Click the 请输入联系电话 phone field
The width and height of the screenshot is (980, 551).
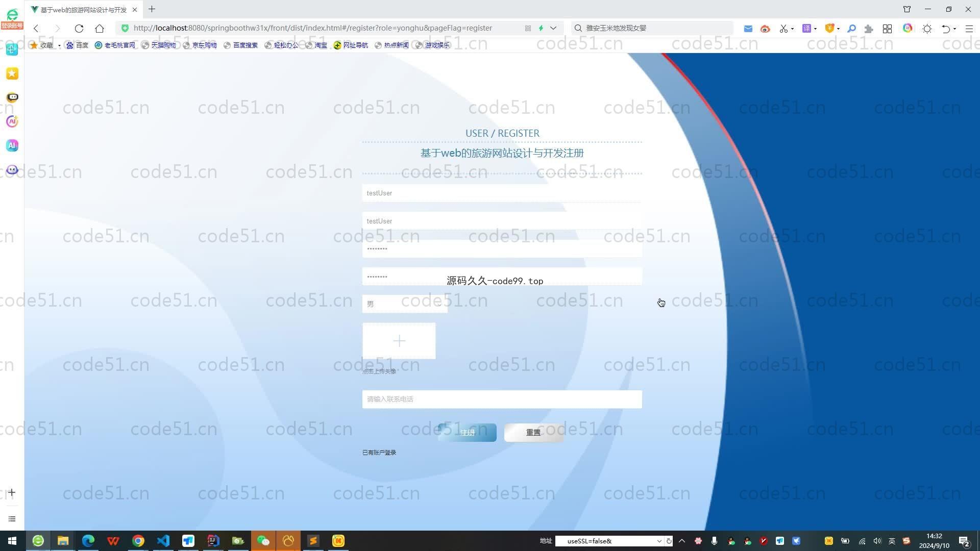point(502,399)
